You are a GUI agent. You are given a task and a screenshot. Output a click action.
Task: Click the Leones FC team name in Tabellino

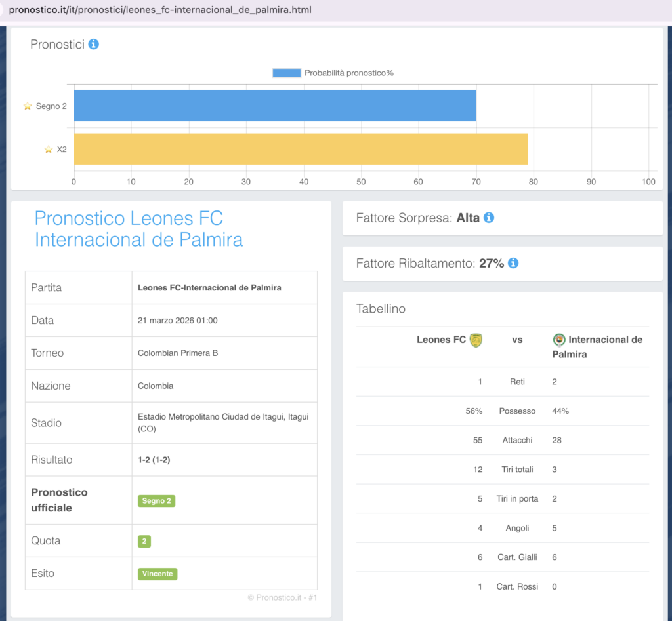[x=441, y=340]
